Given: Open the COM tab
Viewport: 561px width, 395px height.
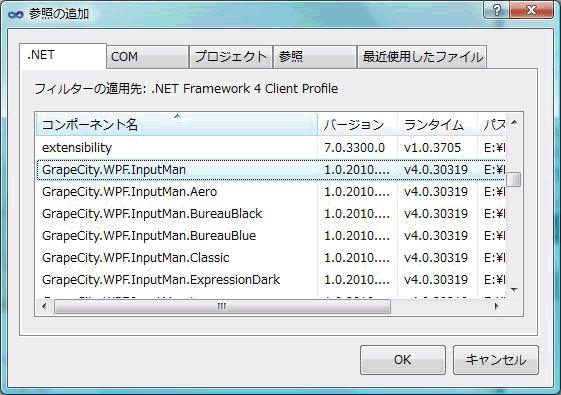Looking at the screenshot, I should click(147, 57).
